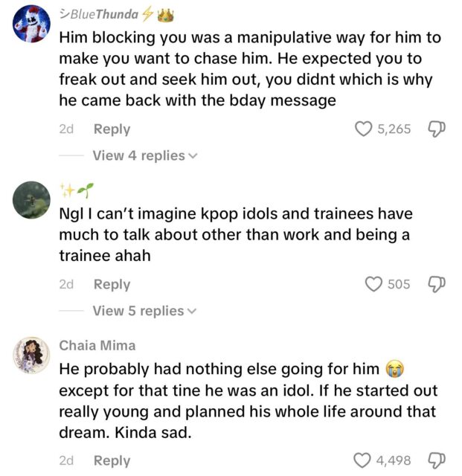Like Chaia Mima's comment
This screenshot has height=476, width=462.
coord(363,461)
